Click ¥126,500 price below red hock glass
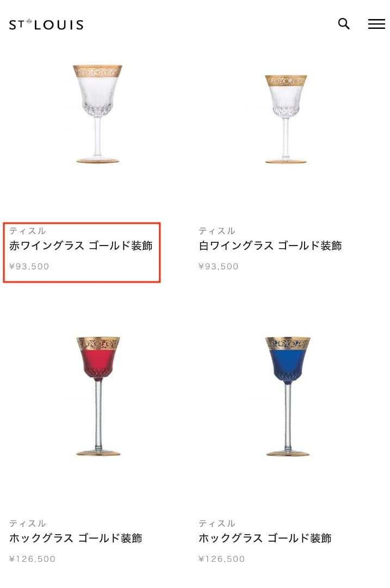The image size is (390, 588). coord(32,559)
